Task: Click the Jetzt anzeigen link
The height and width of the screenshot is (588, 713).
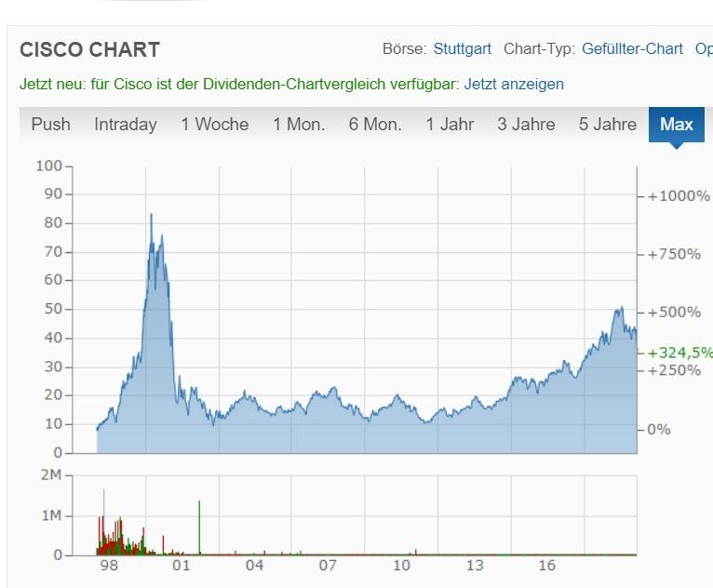Action: tap(514, 84)
